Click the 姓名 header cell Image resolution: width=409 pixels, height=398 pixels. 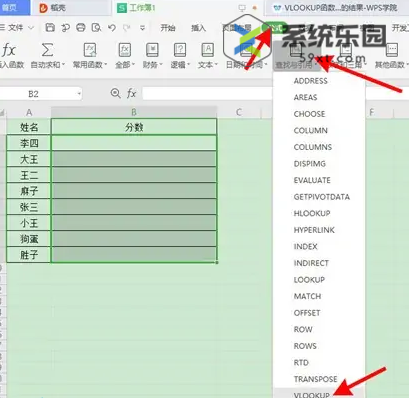coord(29,127)
